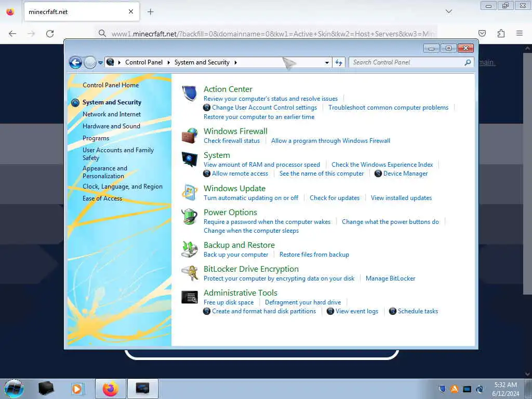
Task: Click the Control Panel taskbar button
Action: click(x=142, y=389)
